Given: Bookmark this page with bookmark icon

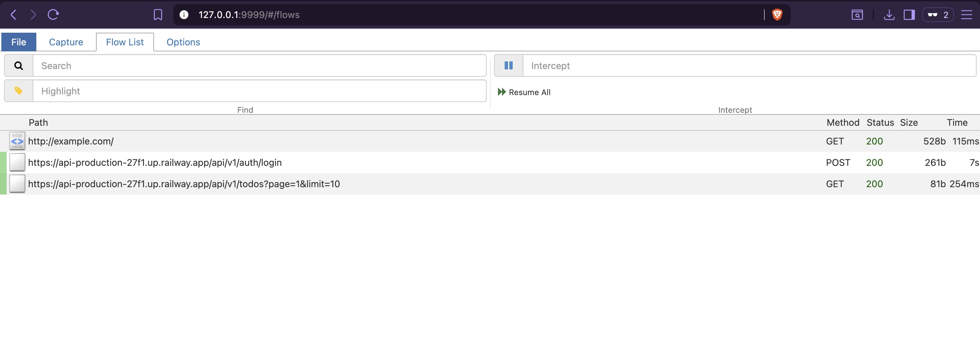Looking at the screenshot, I should (158, 15).
